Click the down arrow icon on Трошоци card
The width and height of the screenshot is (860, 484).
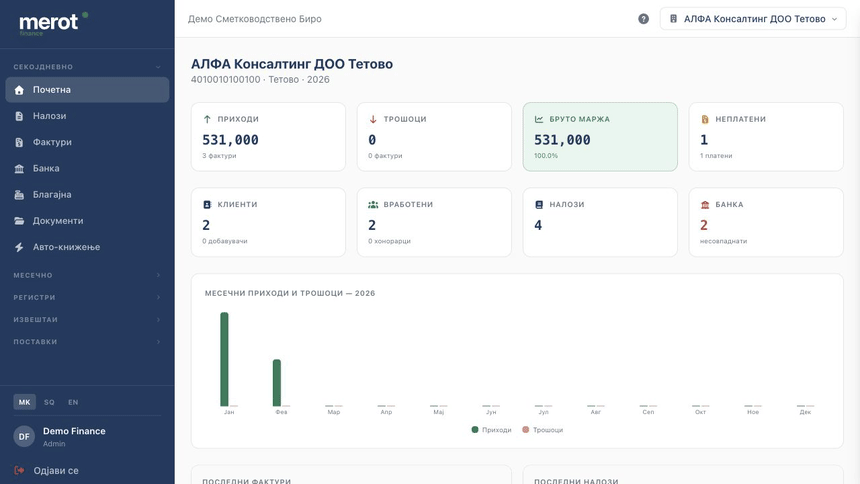(373, 119)
